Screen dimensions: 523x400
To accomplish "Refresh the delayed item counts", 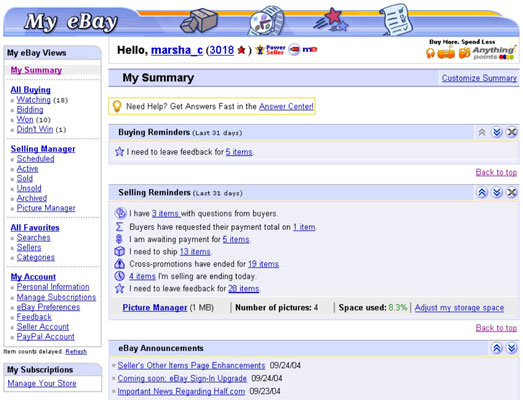I will [76, 352].
